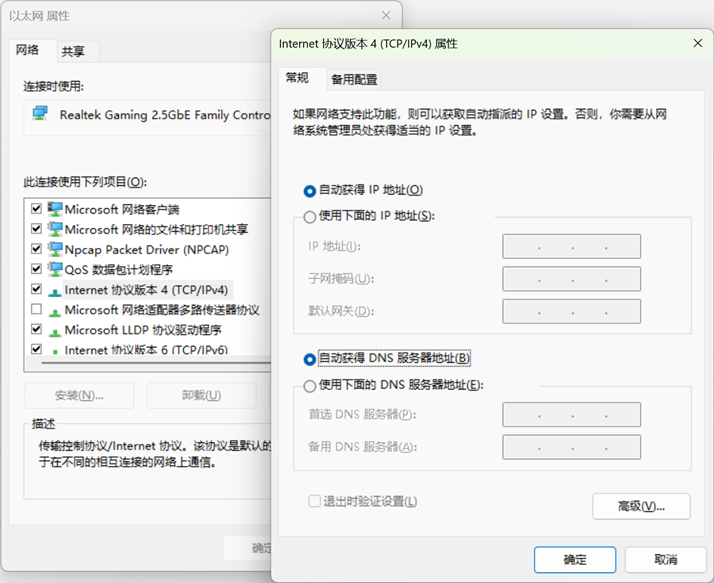Open 高级 advanced settings button
The width and height of the screenshot is (714, 583).
pos(641,506)
